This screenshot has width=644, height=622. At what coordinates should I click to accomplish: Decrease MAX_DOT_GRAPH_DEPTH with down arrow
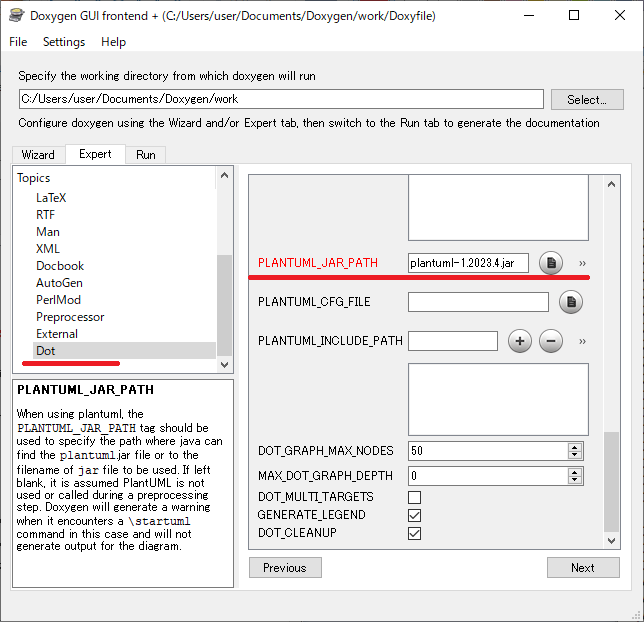click(575, 480)
